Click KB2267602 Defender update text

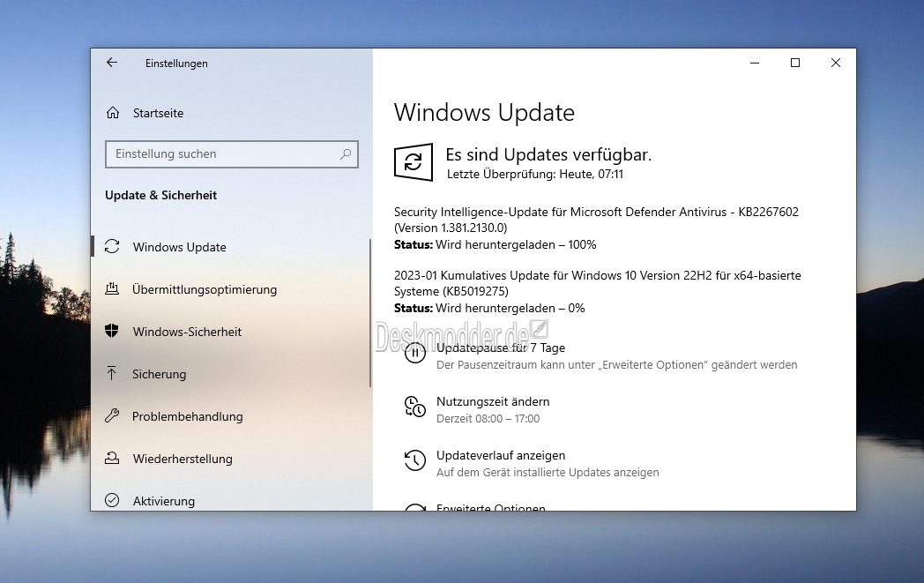(x=596, y=220)
